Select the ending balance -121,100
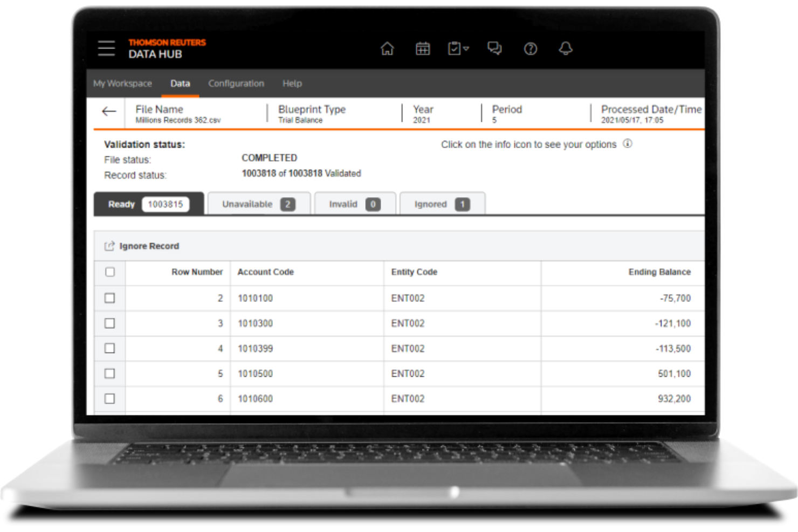Image resolution: width=798 pixels, height=532 pixels. [673, 323]
